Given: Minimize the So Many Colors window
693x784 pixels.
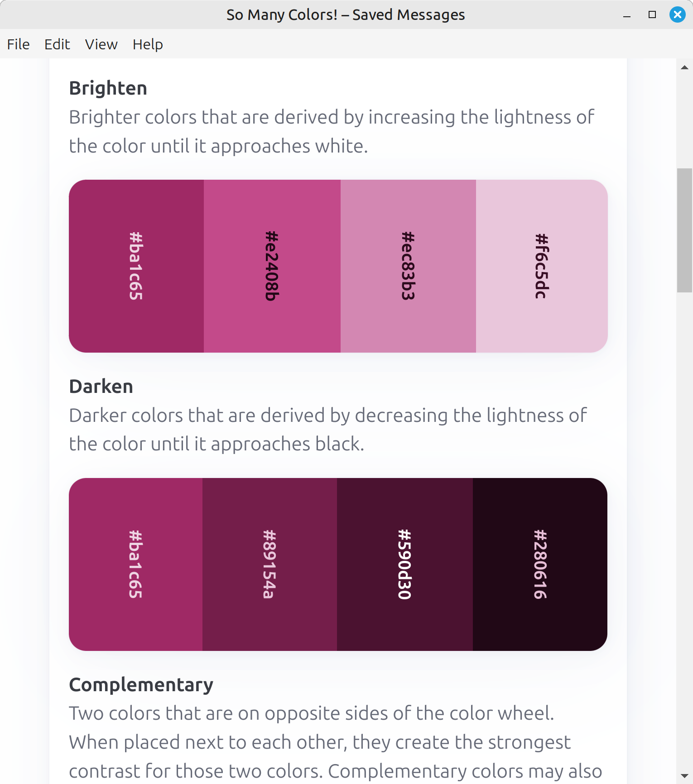Looking at the screenshot, I should tap(627, 14).
